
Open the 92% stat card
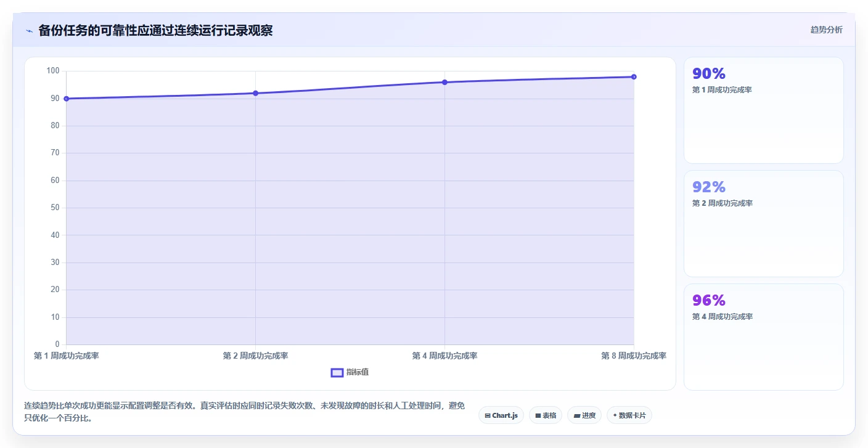pyautogui.click(x=763, y=224)
